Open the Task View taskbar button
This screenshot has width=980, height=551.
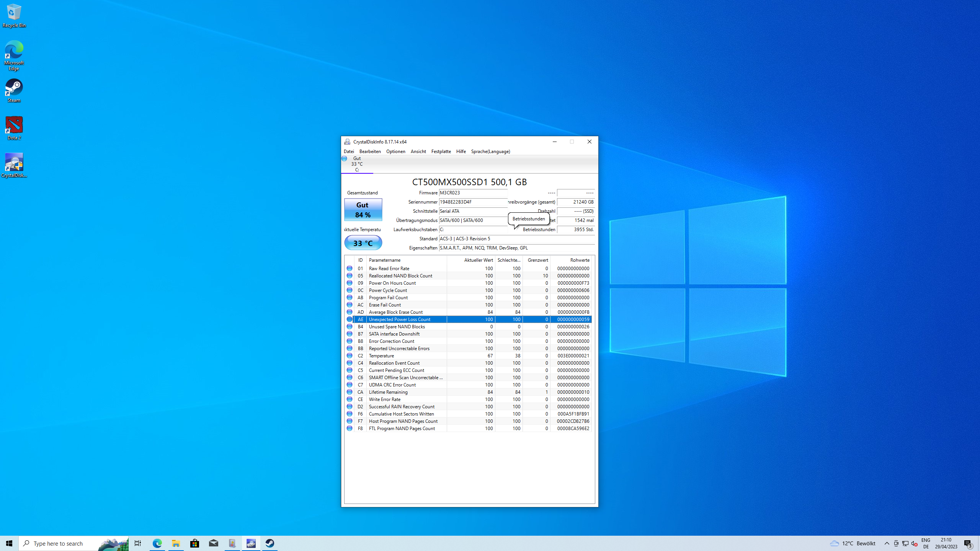click(x=138, y=543)
